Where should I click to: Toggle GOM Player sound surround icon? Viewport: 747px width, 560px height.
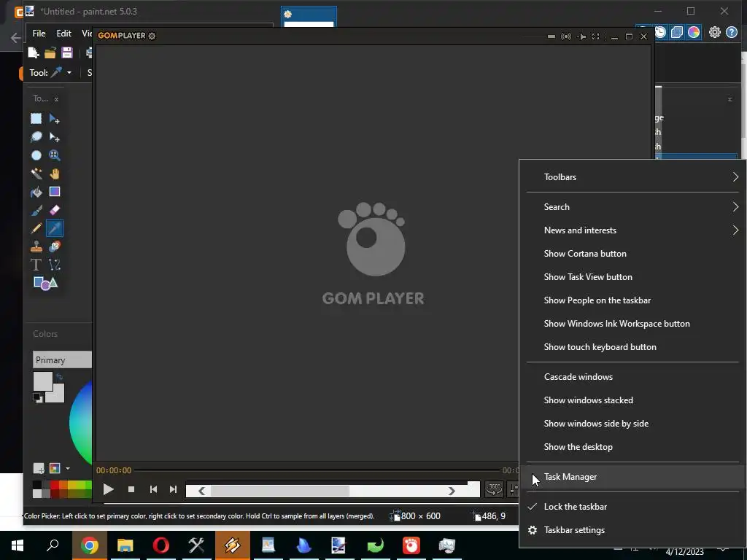click(x=566, y=36)
